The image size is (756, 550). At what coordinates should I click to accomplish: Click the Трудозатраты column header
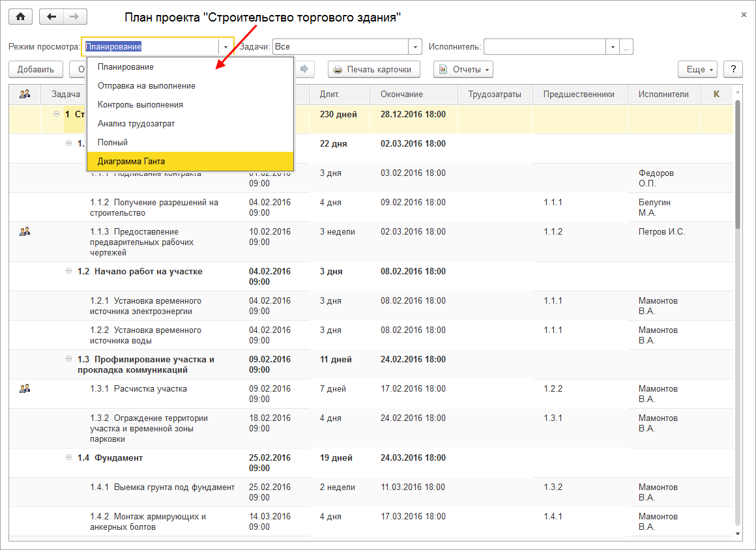(495, 94)
